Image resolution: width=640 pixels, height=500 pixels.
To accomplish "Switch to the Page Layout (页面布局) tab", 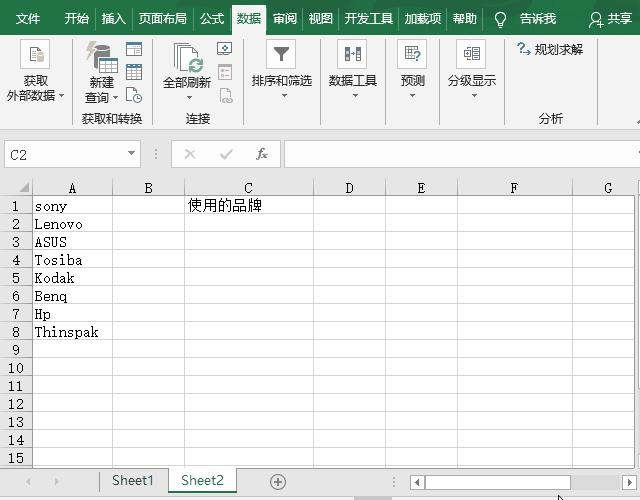I will coord(162,19).
